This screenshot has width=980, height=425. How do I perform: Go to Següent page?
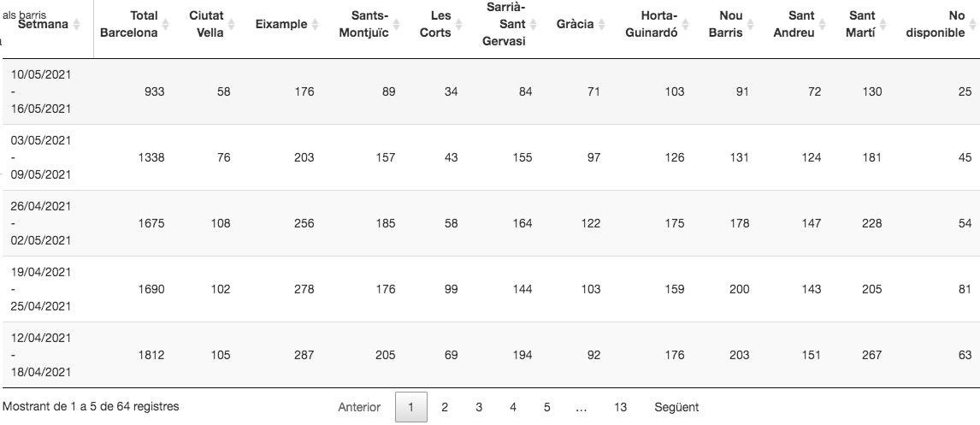click(676, 407)
